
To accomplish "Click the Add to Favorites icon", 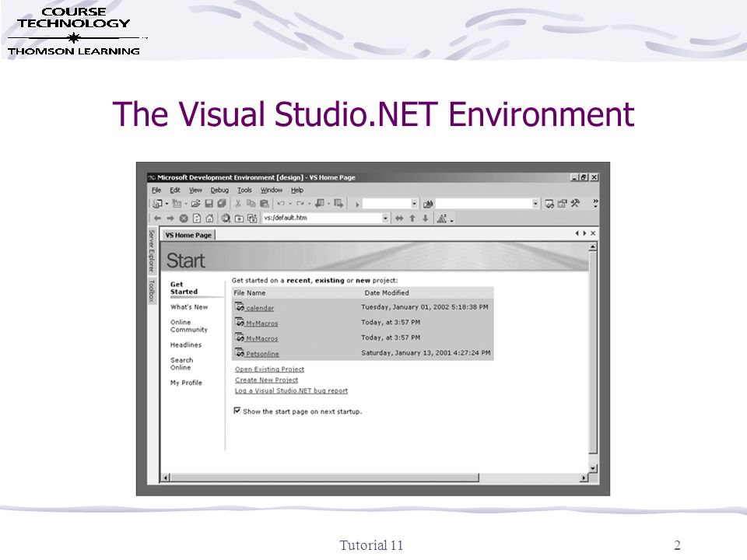I will [251, 218].
